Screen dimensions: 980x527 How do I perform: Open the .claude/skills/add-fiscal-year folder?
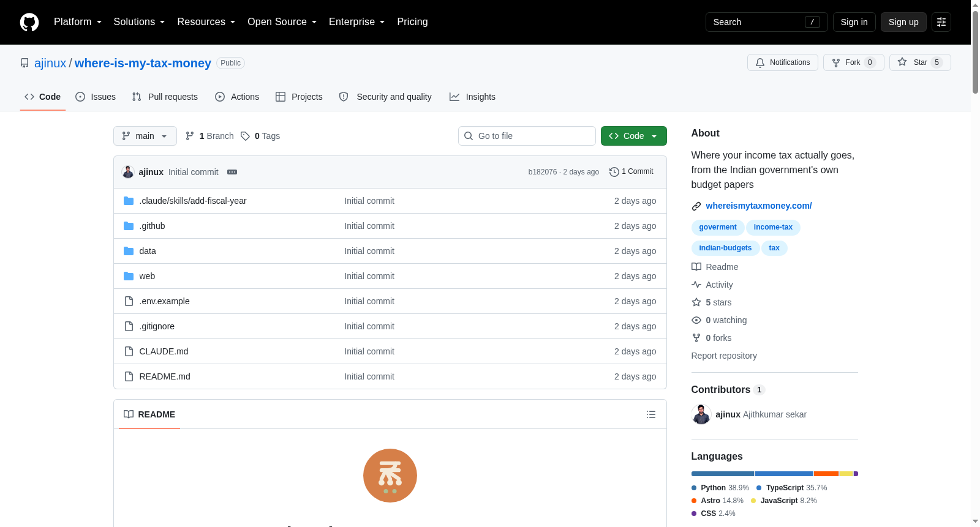click(193, 201)
